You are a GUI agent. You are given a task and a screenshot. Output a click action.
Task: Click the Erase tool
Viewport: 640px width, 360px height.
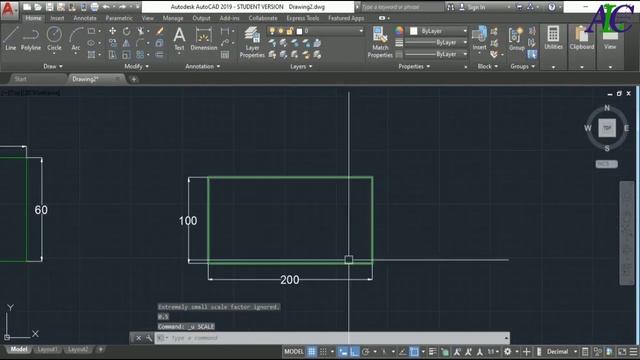pyautogui.click(x=160, y=31)
